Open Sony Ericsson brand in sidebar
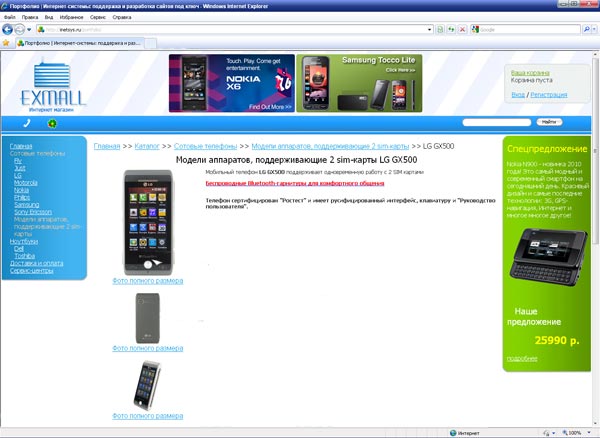Viewport: 600px width, 438px height. point(33,212)
